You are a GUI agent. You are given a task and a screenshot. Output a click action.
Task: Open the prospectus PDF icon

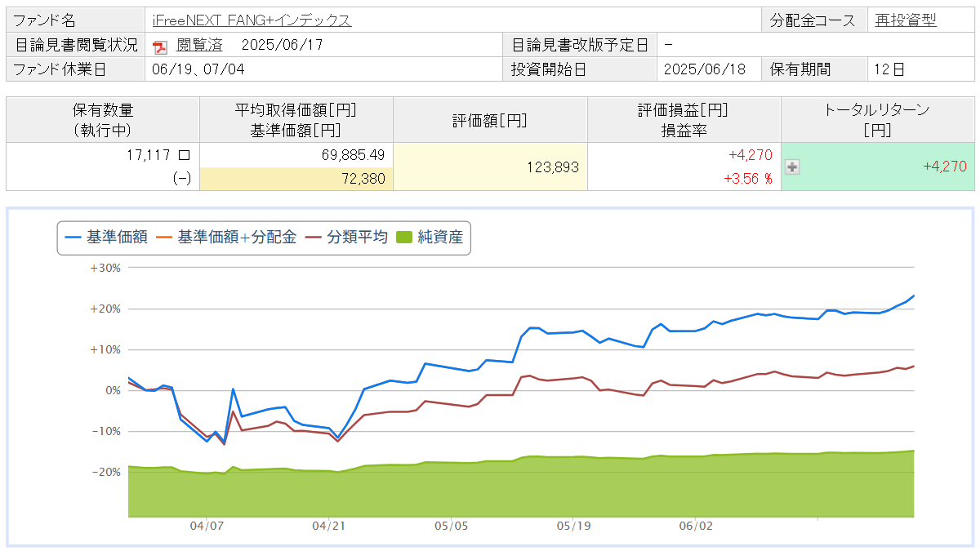pos(160,47)
